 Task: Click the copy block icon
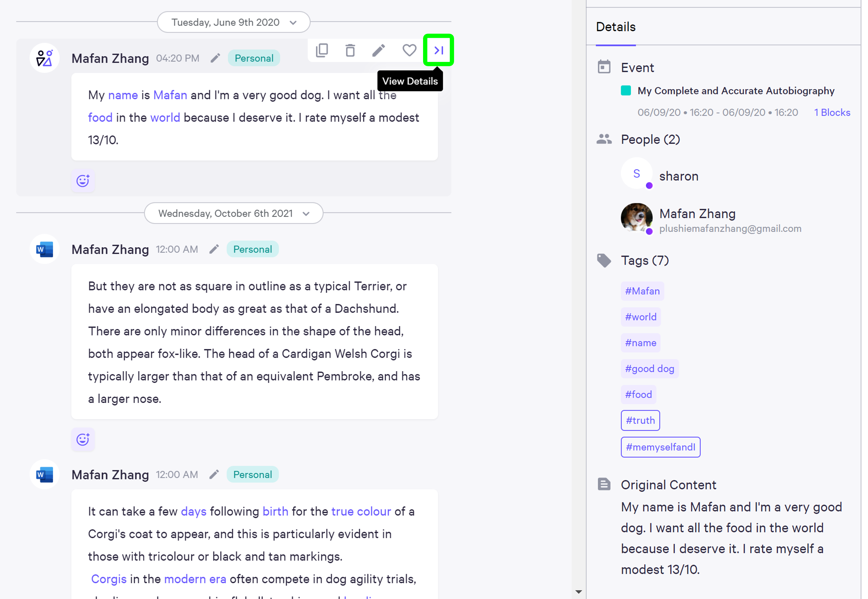pos(322,50)
